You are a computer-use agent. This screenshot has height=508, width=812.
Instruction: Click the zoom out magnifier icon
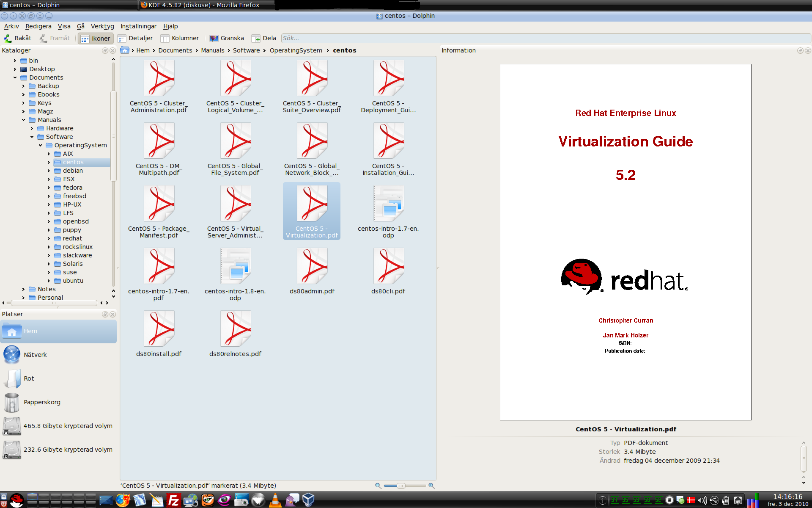click(378, 486)
